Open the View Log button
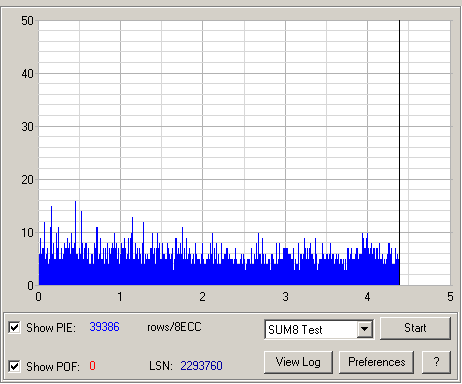 point(298,362)
